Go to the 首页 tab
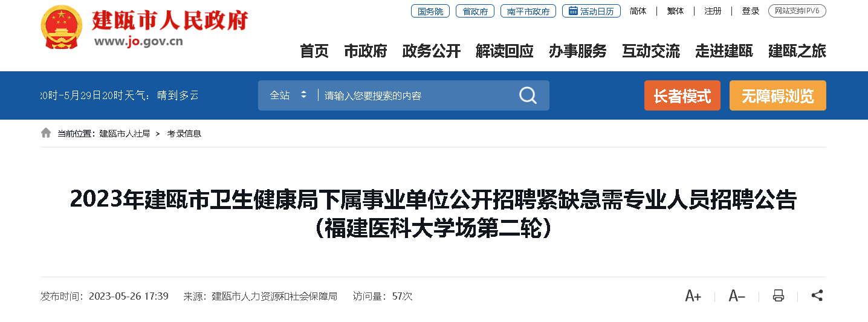Viewport: 868px width, 322px height. click(314, 51)
